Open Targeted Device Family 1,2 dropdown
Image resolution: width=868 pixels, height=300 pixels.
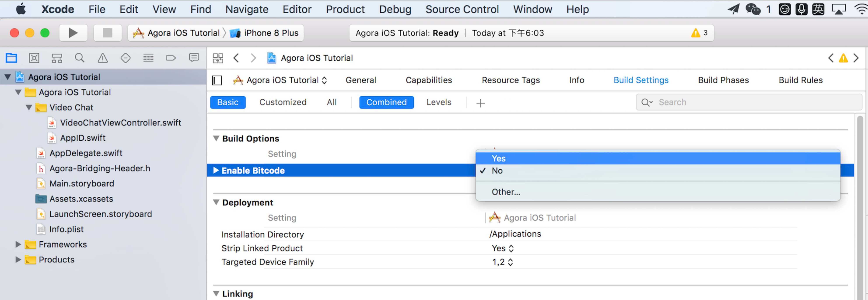coord(502,262)
